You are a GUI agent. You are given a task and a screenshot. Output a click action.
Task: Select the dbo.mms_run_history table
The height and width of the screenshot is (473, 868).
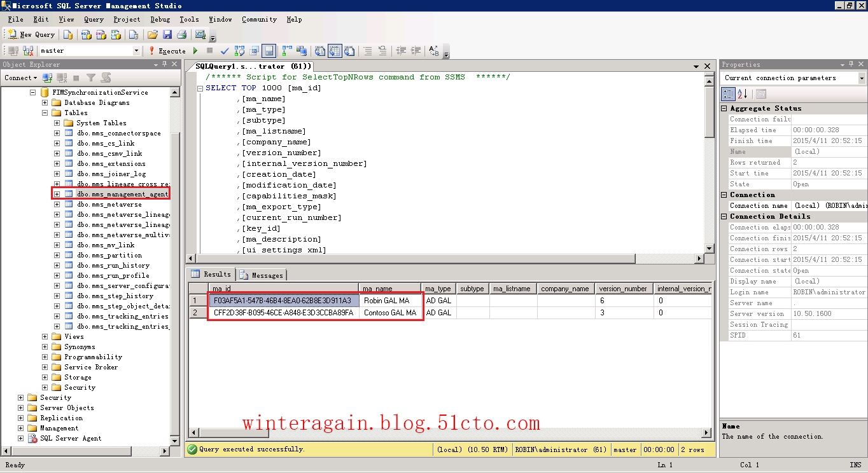pos(113,265)
